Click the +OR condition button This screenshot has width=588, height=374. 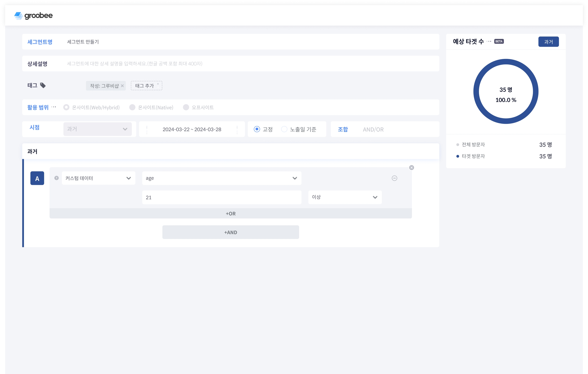point(230,214)
